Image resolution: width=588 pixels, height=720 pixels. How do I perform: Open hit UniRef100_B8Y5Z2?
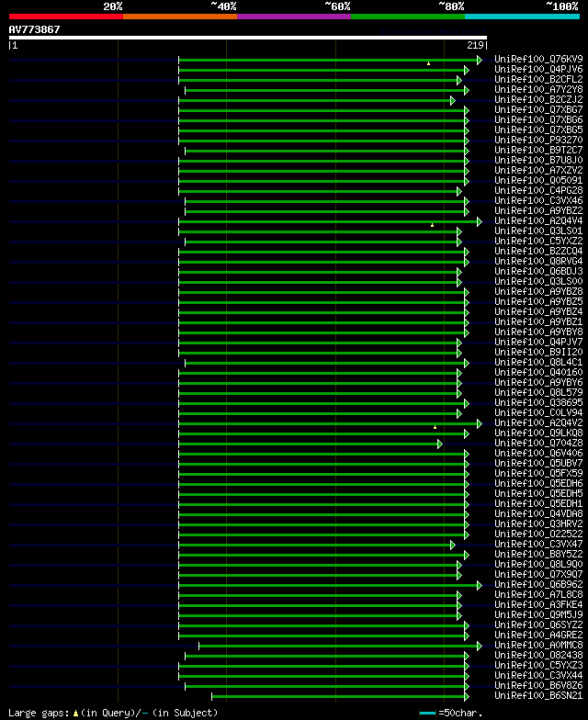tap(538, 555)
